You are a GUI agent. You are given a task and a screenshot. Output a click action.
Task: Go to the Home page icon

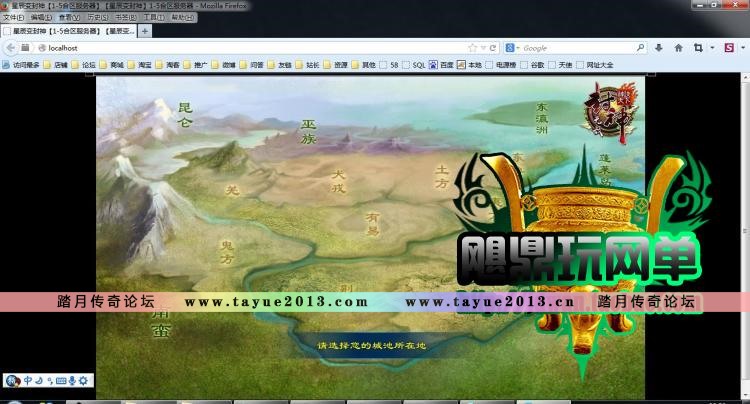[678, 48]
